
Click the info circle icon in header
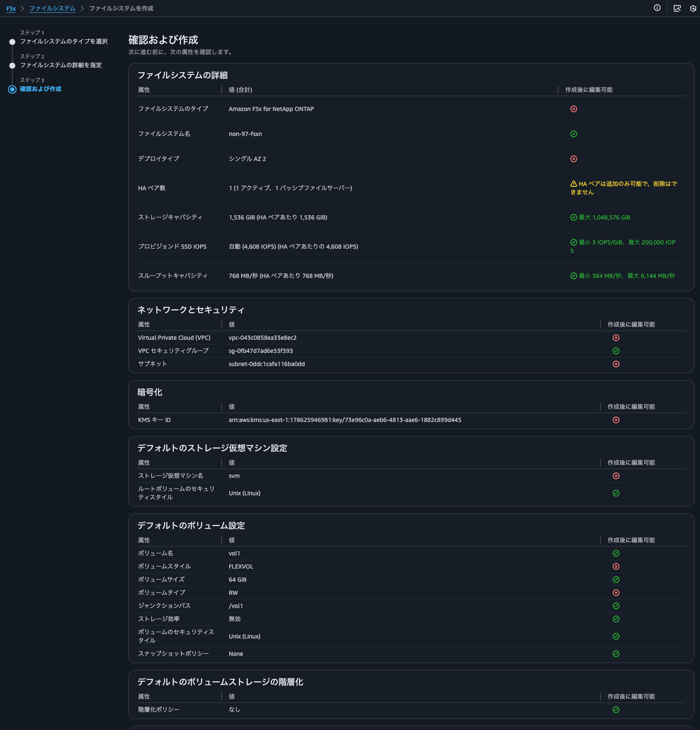tap(657, 8)
